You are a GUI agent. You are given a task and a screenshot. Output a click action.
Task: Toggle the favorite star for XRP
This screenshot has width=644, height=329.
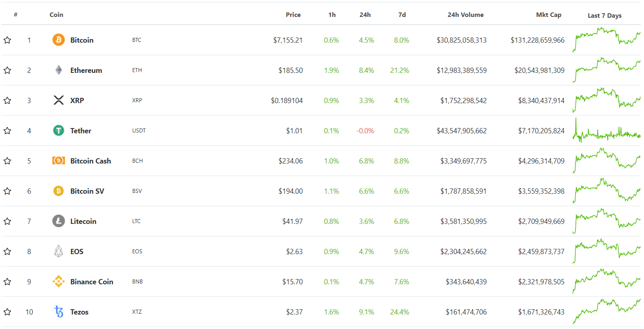7,100
